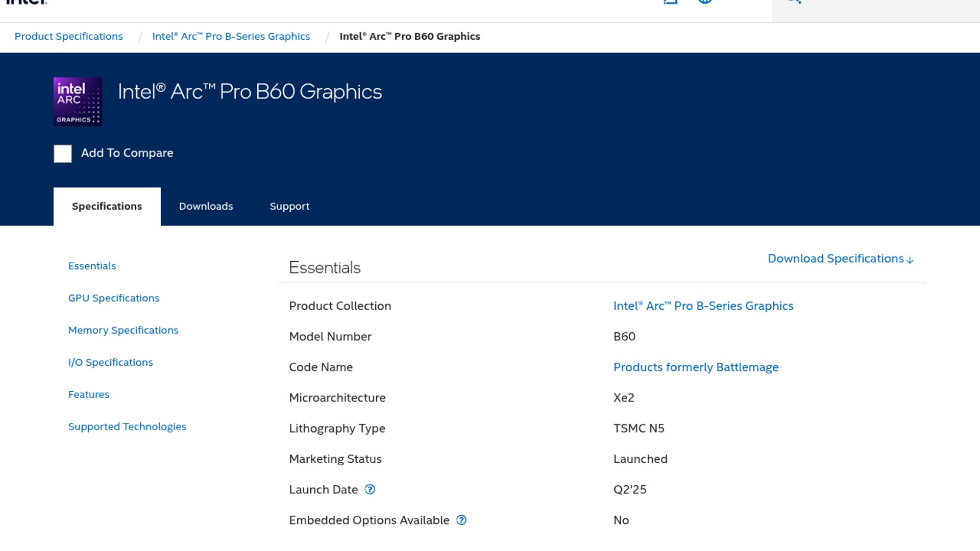This screenshot has width=980, height=551.
Task: Switch to the Downloads tab
Action: point(206,207)
